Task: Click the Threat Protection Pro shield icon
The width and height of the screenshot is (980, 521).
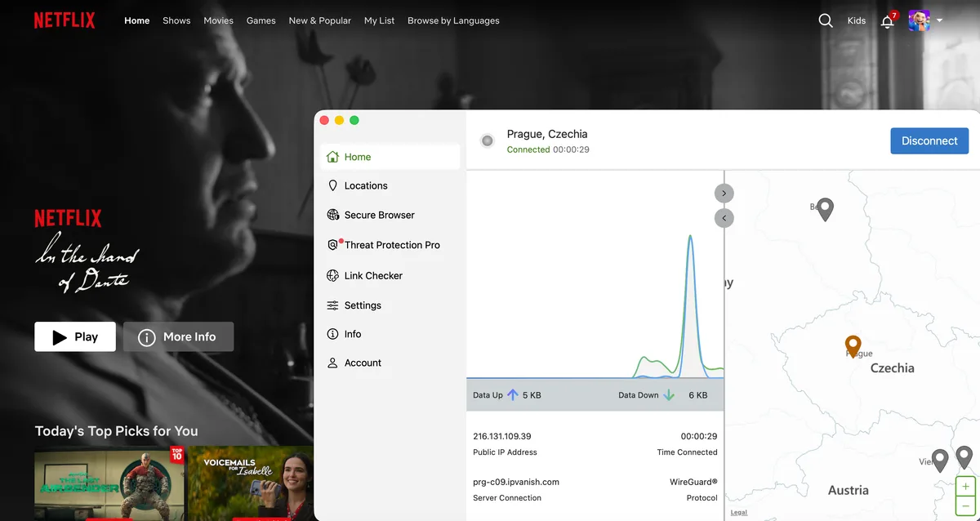Action: coord(332,245)
